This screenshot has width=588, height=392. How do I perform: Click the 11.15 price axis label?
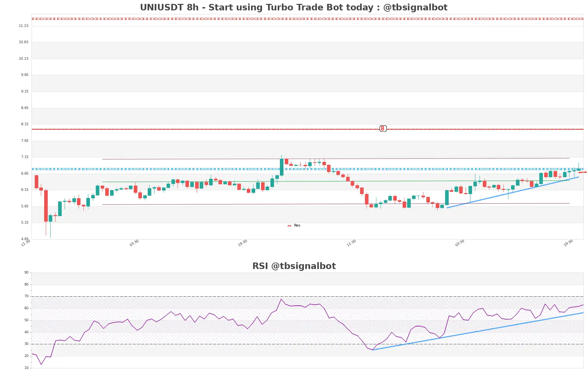[24, 26]
